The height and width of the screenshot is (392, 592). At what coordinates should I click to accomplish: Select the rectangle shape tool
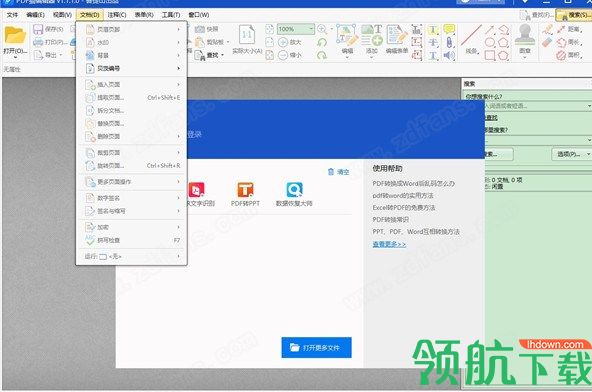490,55
